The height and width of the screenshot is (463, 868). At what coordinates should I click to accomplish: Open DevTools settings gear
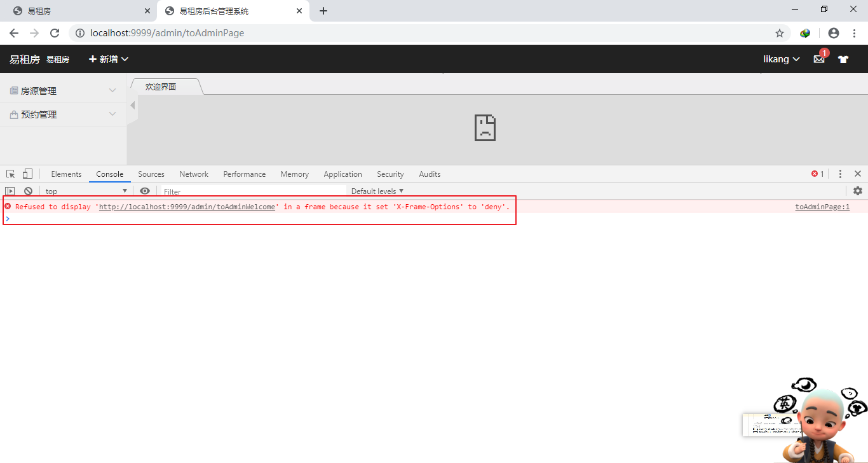click(858, 190)
